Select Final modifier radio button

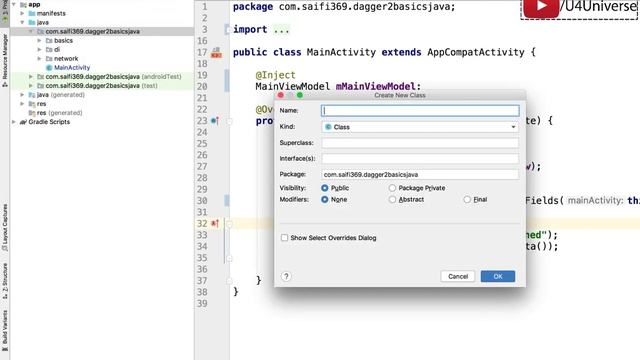coord(467,199)
